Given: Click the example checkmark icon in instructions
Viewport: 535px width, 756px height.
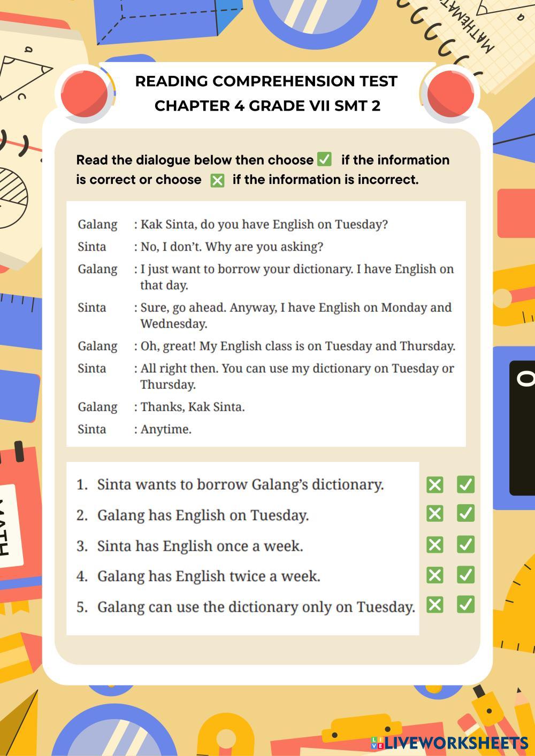Looking at the screenshot, I should [324, 159].
